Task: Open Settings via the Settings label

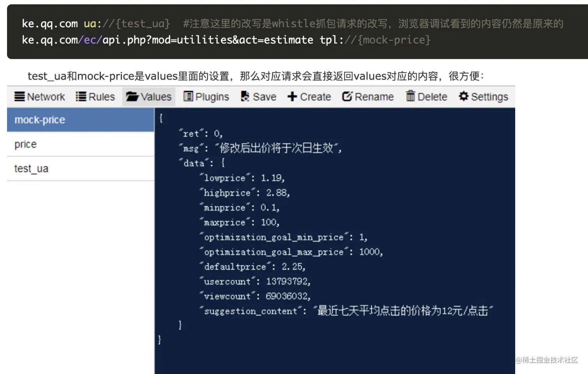Action: point(489,97)
